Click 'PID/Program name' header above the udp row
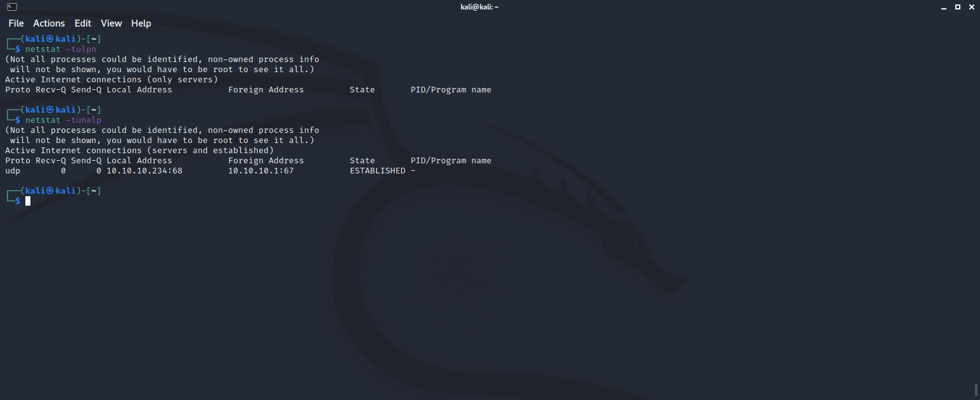 pos(451,161)
